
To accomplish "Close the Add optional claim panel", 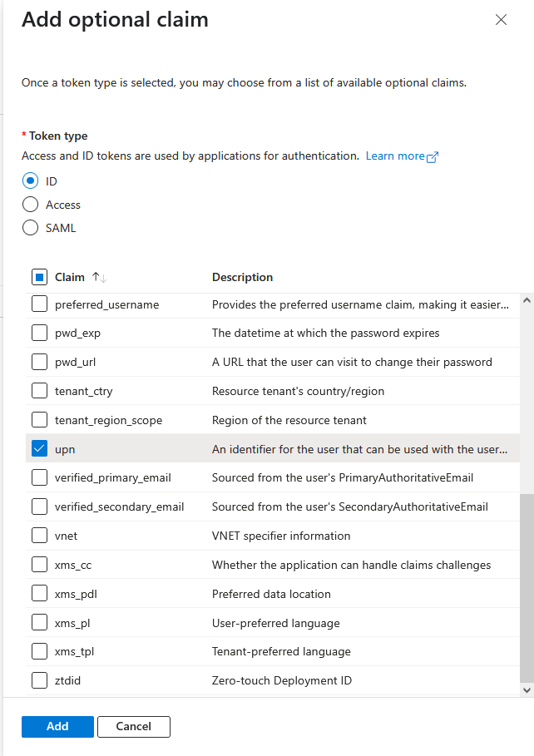I will [501, 20].
